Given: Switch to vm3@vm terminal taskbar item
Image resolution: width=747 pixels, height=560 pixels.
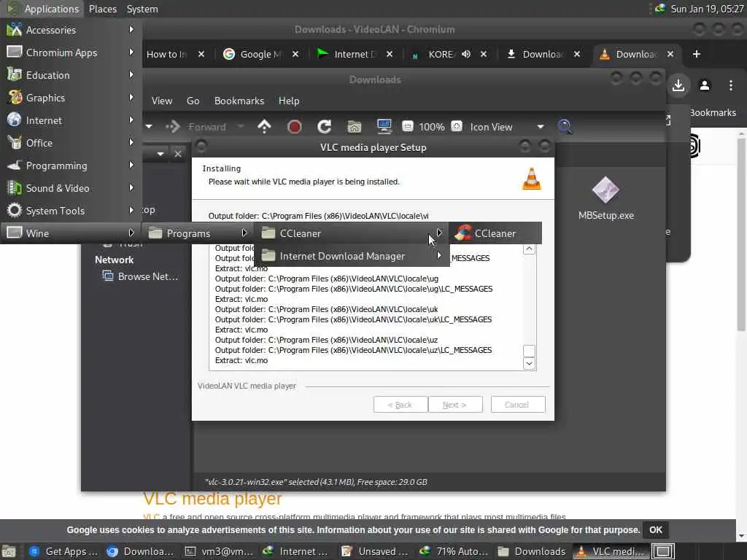Looking at the screenshot, I should (219, 551).
